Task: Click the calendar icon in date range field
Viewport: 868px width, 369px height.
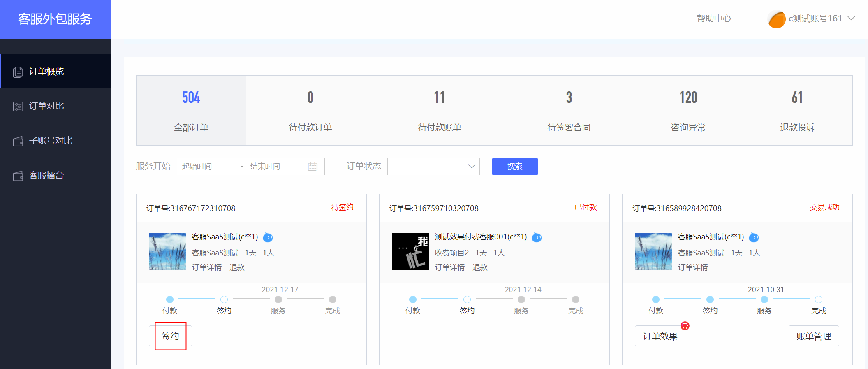Action: click(312, 167)
